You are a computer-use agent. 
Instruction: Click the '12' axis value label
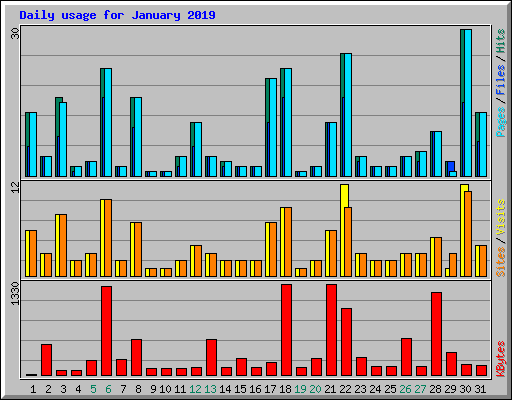click(15, 187)
